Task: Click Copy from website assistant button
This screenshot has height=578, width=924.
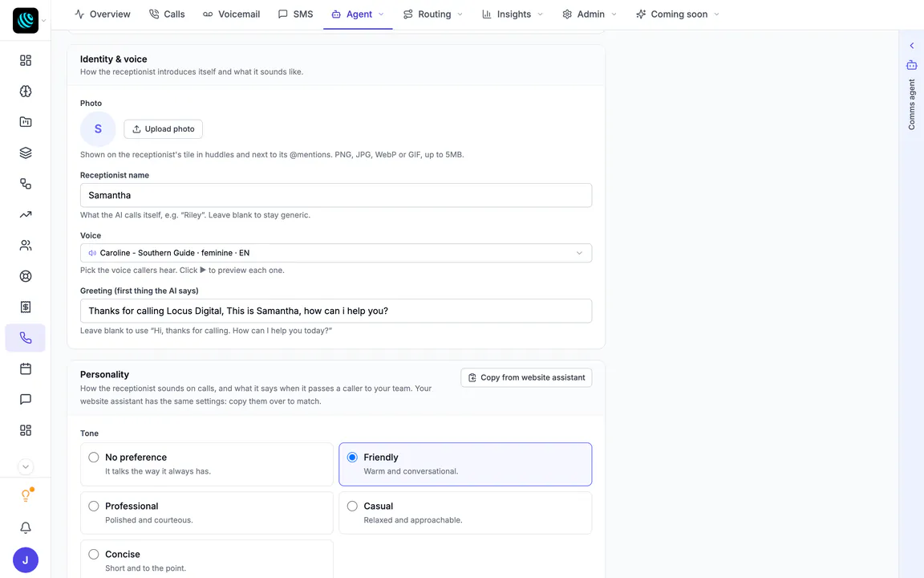Action: (x=526, y=377)
